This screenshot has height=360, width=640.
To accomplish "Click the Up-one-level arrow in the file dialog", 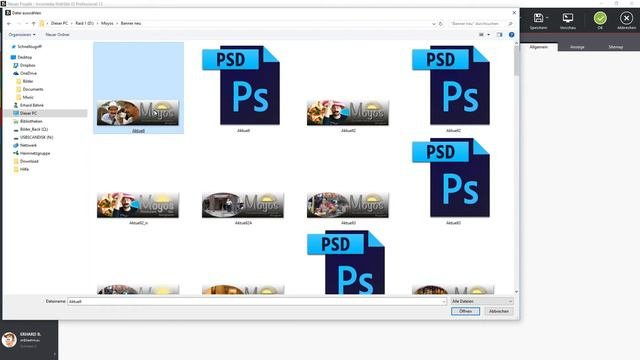I will click(x=33, y=24).
